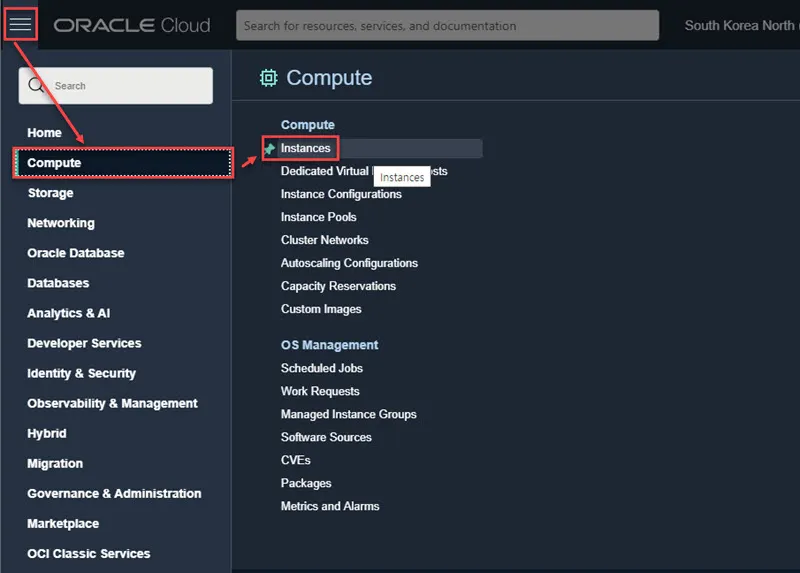
Task: Select Databases in the navigation menu
Action: 58,283
